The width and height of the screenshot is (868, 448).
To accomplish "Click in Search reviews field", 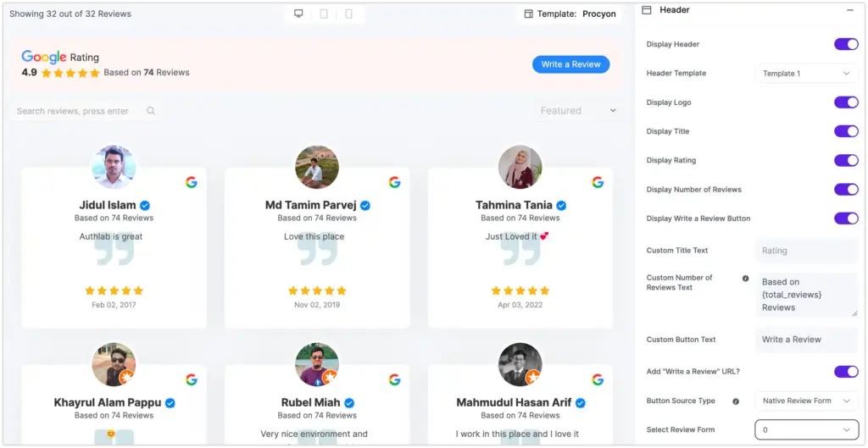I will coord(86,111).
